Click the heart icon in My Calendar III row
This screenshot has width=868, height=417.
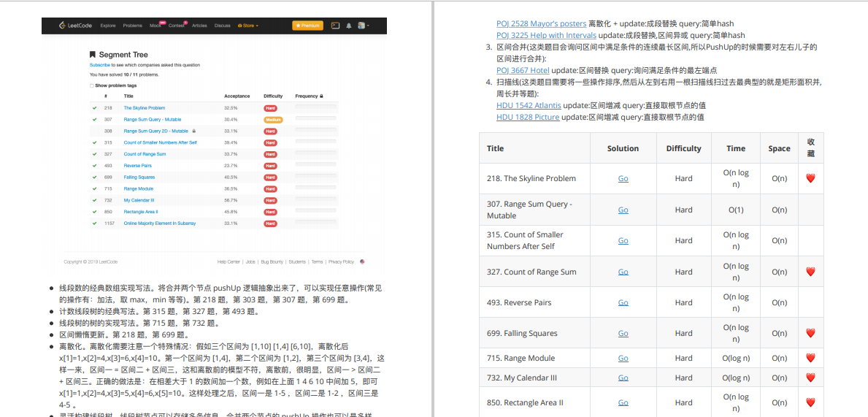tap(810, 378)
